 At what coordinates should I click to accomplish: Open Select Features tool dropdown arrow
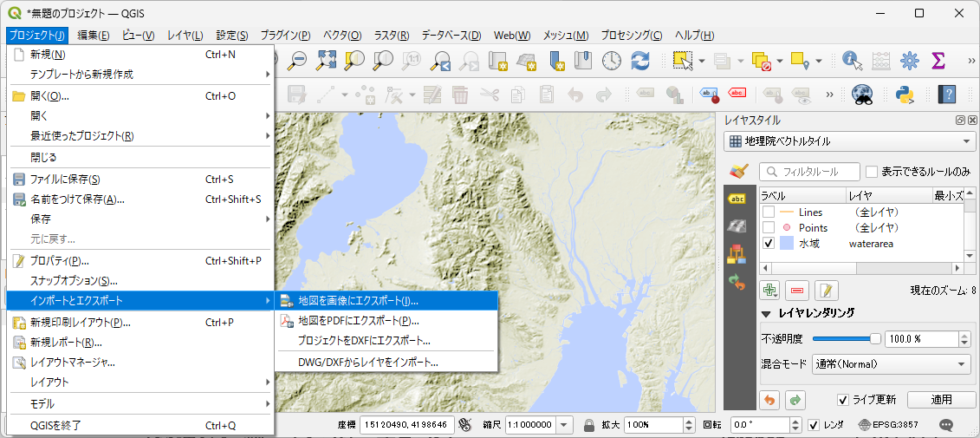[702, 61]
